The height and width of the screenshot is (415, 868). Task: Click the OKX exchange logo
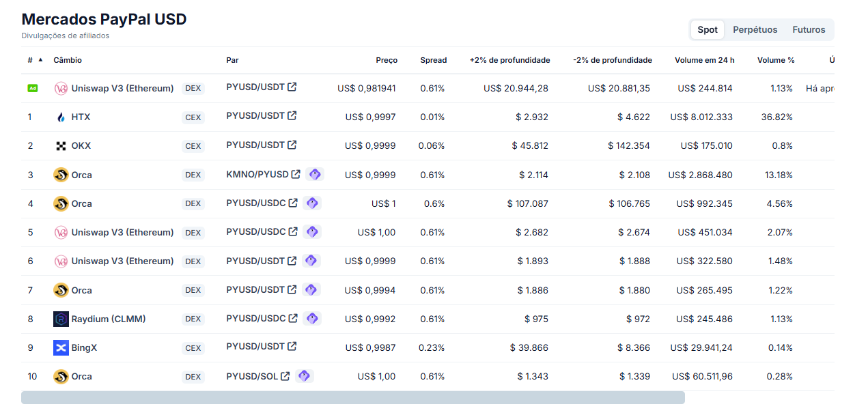(61, 146)
